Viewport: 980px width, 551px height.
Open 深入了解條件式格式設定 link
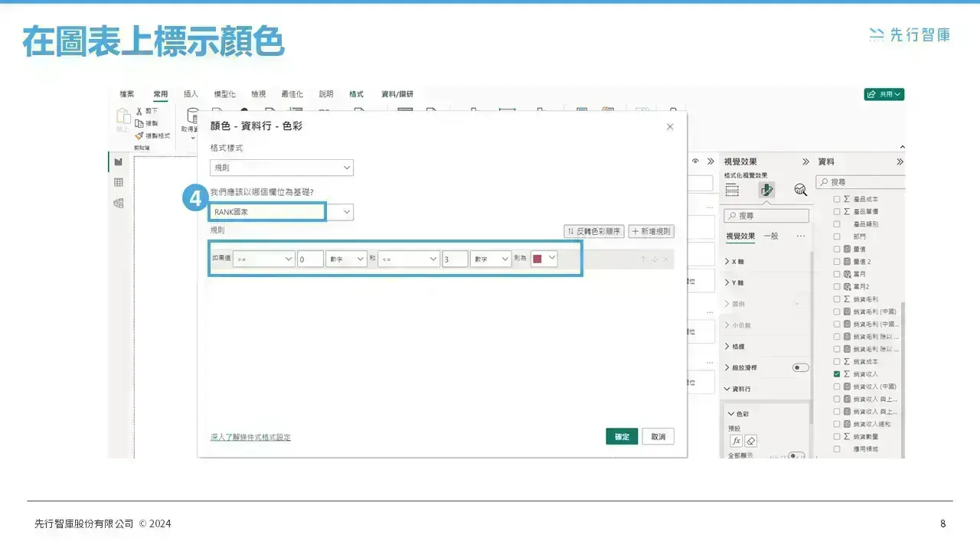click(x=250, y=438)
